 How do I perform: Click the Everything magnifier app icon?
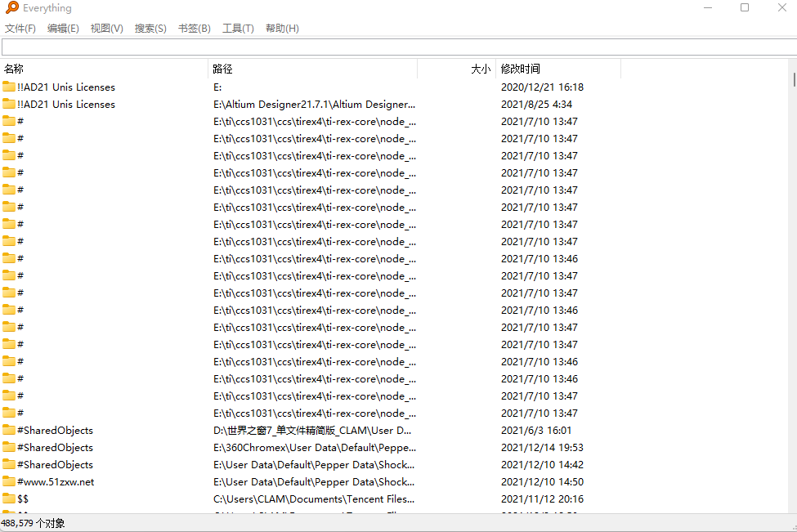pos(11,7)
